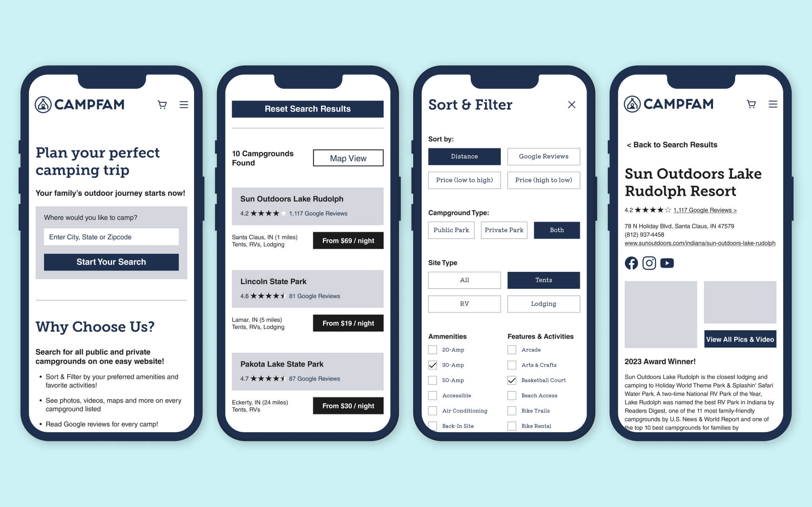The image size is (812, 507).
Task: Click the map view icon button
Action: click(x=348, y=158)
